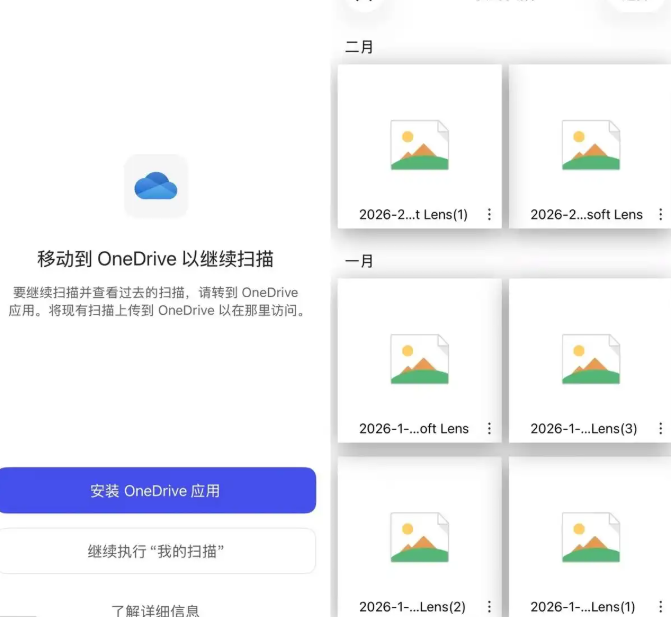Click the description text about uploading scans
This screenshot has width=671, height=617.
157,301
